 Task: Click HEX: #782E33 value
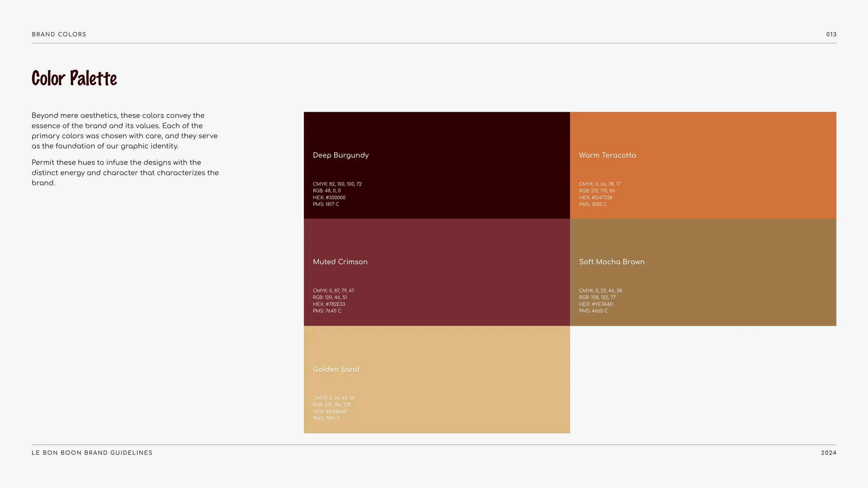329,304
